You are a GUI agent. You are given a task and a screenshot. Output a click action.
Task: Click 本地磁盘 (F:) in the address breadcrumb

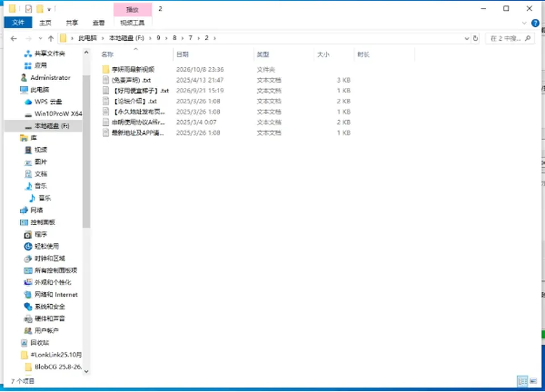127,38
